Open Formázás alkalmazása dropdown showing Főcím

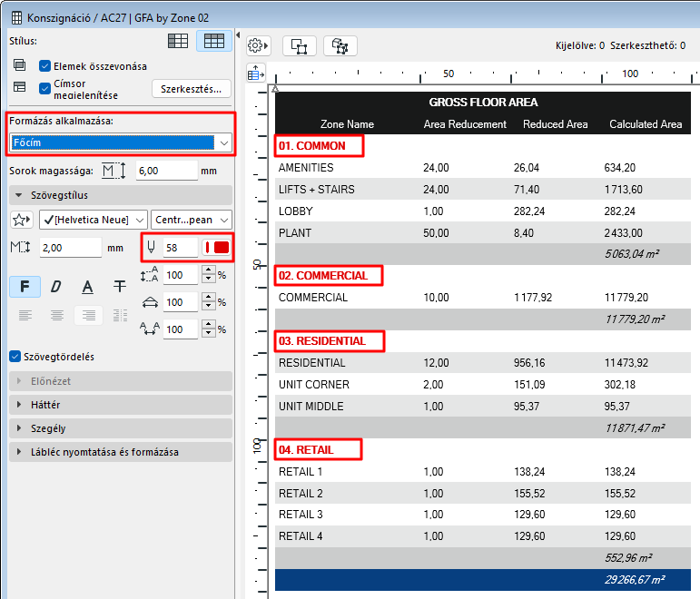120,142
